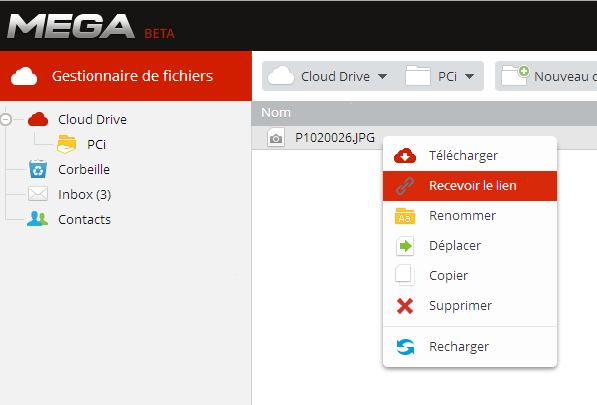Click the Corbeille recycle bin icon
Screen dimensions: 597x405
coord(38,169)
